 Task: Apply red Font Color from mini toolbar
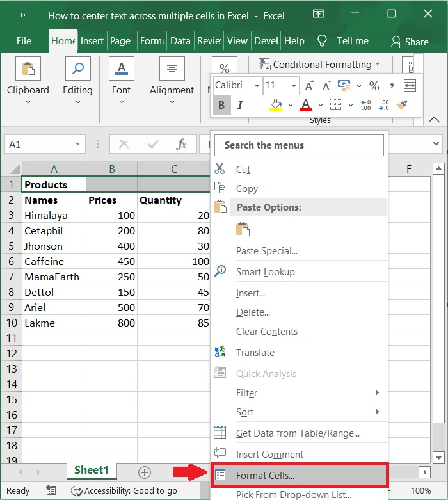coord(306,105)
